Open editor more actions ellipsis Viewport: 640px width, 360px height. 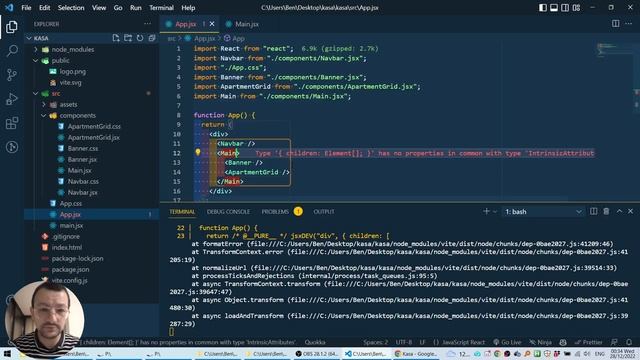[x=628, y=24]
